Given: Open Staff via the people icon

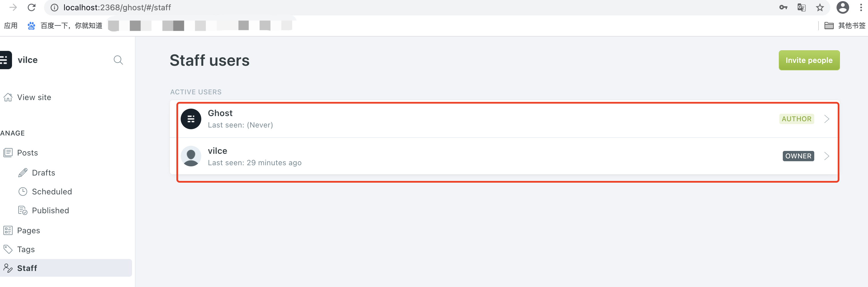Looking at the screenshot, I should pos(7,268).
